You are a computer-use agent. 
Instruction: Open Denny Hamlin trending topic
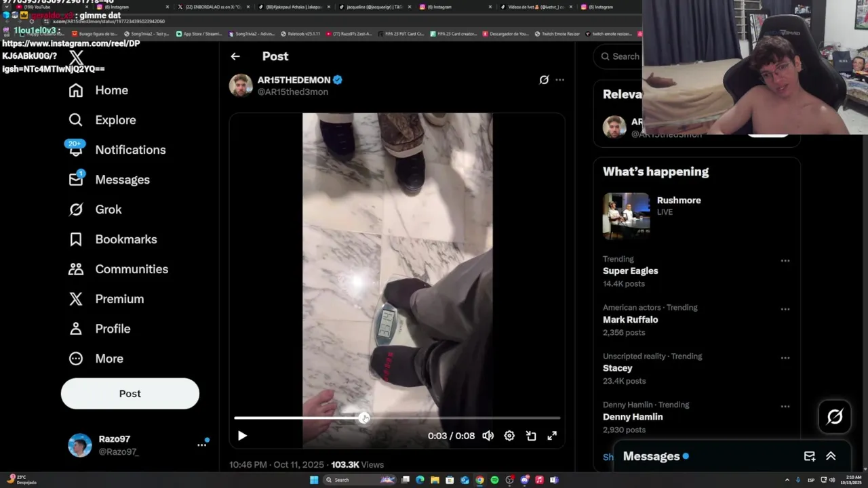(x=633, y=417)
